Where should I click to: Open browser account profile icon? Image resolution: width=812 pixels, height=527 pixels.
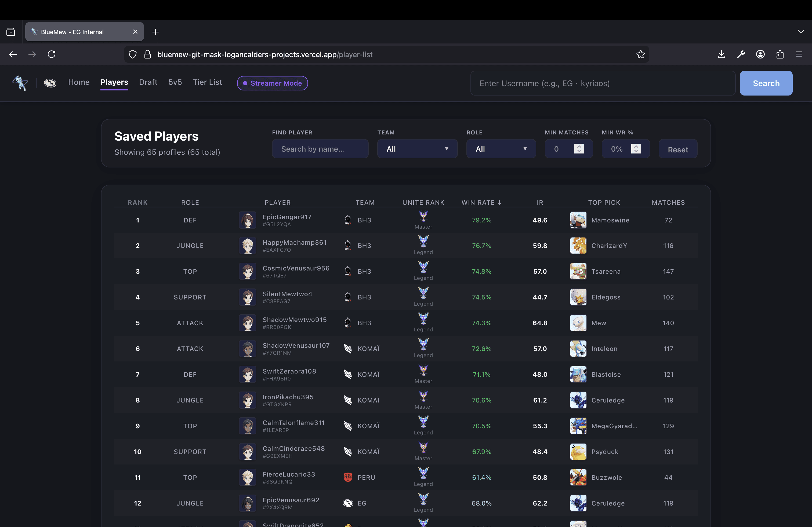(760, 54)
